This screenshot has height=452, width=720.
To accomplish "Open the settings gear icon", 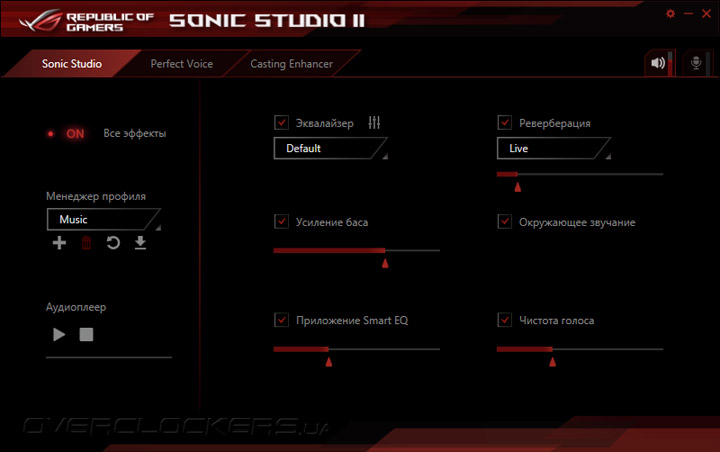I will (670, 14).
